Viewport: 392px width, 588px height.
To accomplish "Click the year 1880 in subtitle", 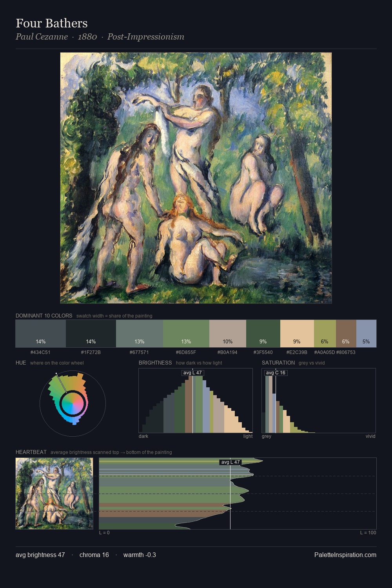I will (87, 36).
